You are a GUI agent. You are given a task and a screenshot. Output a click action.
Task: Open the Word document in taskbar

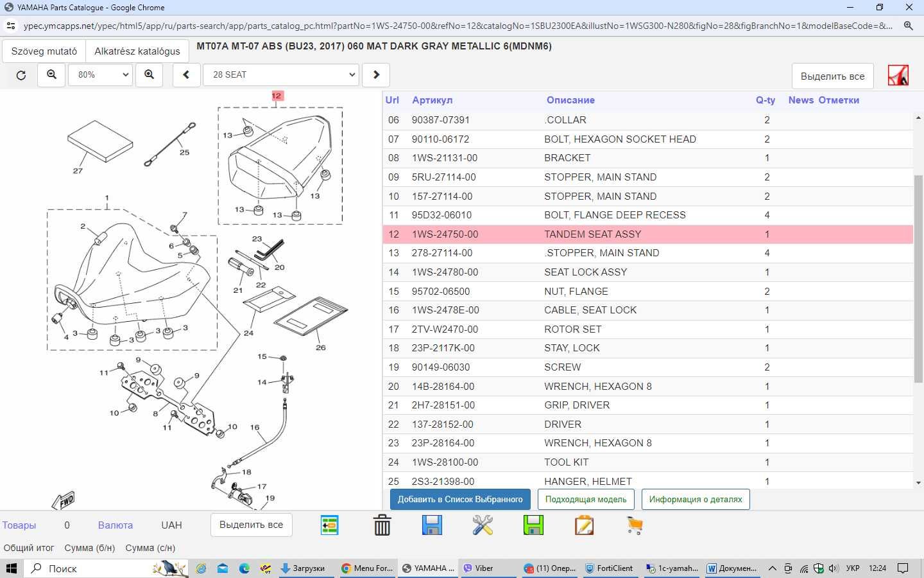pos(732,568)
